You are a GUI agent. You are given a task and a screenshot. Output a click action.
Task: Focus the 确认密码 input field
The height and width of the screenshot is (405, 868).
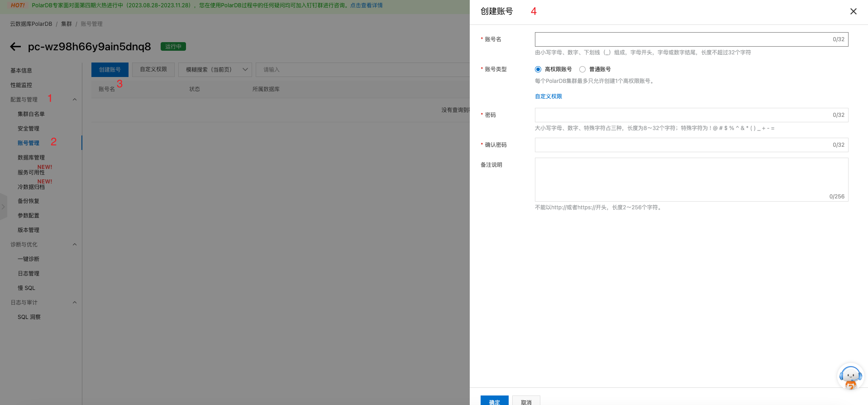(x=692, y=145)
